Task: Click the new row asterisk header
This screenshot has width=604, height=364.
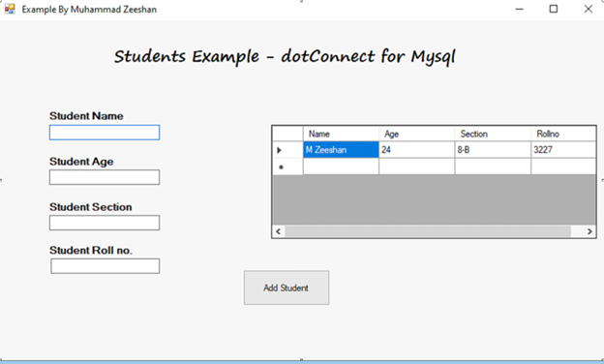Action: tap(287, 167)
